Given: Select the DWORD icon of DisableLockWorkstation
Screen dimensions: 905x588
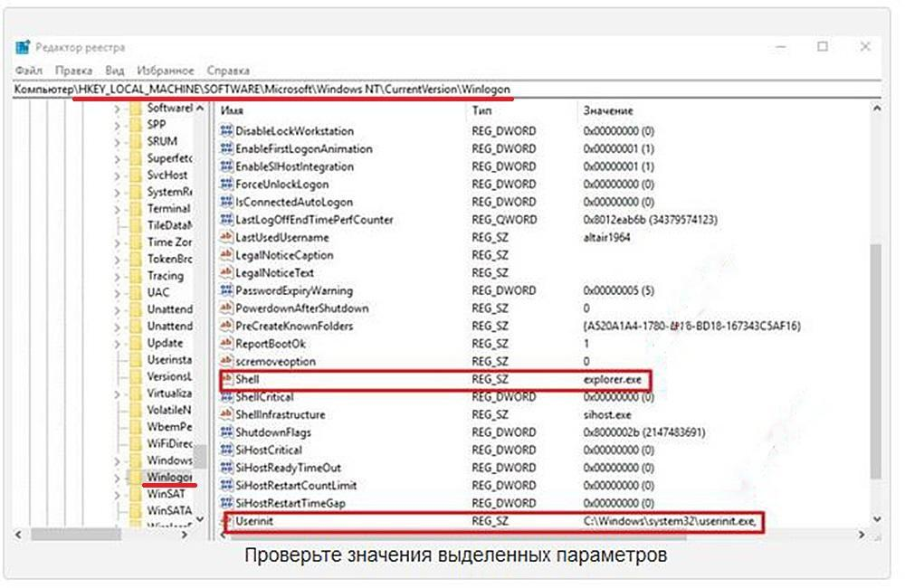Looking at the screenshot, I should pos(226,130).
